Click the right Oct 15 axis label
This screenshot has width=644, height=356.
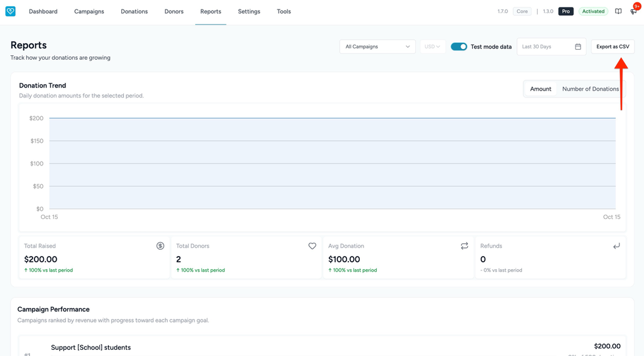(x=611, y=217)
